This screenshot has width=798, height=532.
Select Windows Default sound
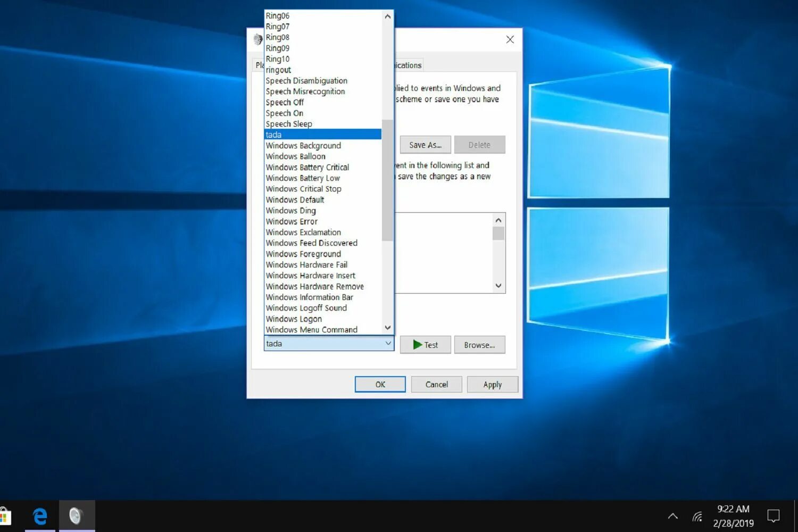(323, 199)
